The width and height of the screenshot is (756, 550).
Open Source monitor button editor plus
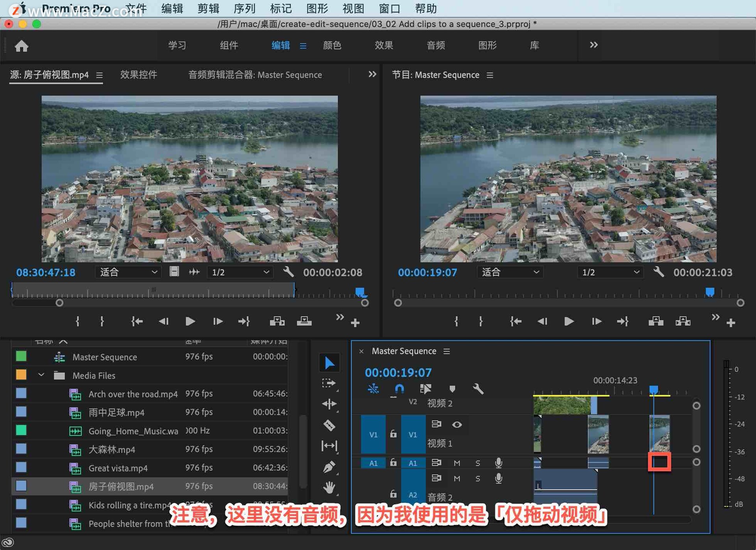click(355, 323)
